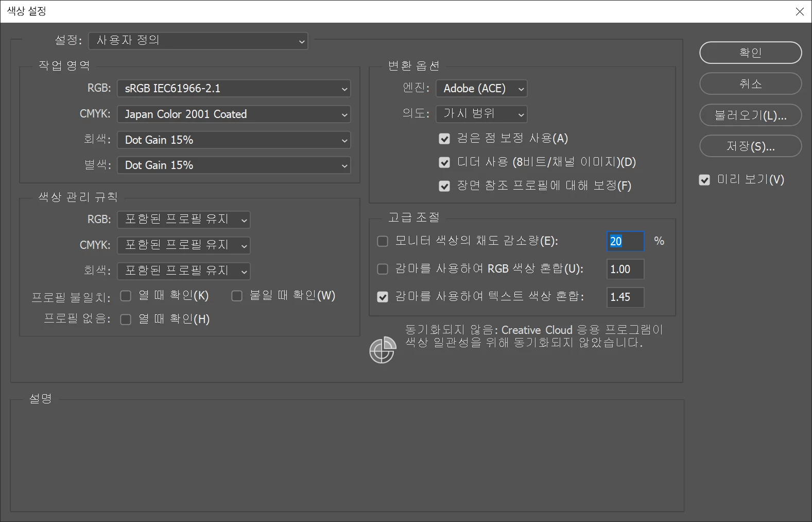Click the desaturation percentage field showing 20
The image size is (812, 522).
click(625, 241)
